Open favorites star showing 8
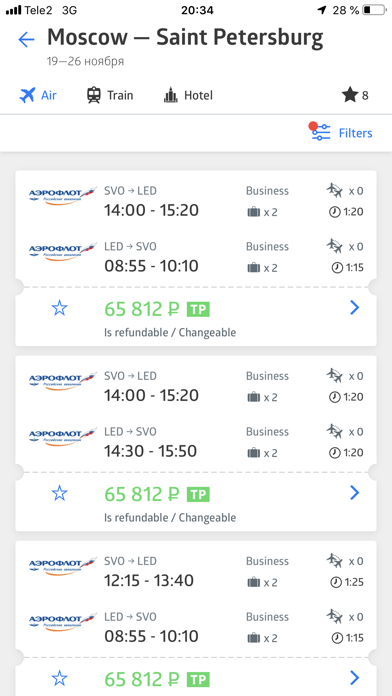This screenshot has height=696, width=392. click(x=355, y=95)
